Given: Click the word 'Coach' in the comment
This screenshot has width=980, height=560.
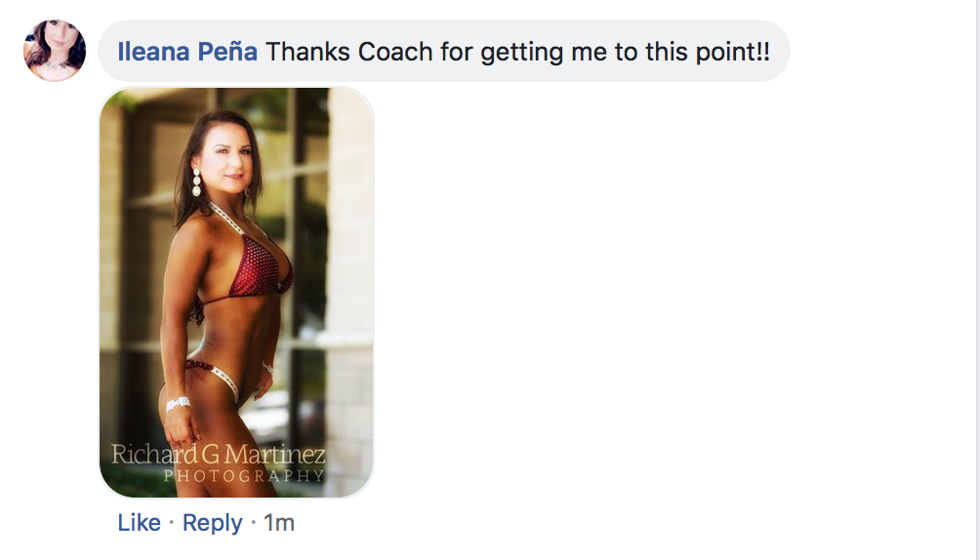Looking at the screenshot, I should [x=395, y=52].
